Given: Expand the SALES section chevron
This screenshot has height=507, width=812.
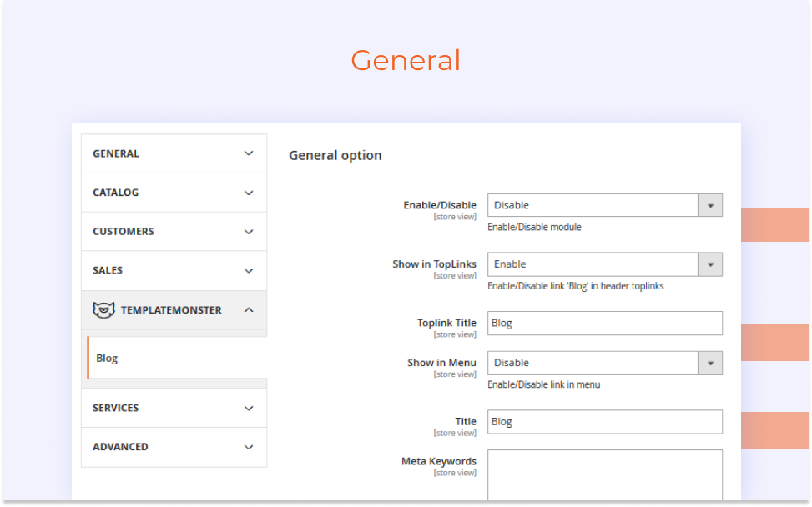Looking at the screenshot, I should 249,270.
